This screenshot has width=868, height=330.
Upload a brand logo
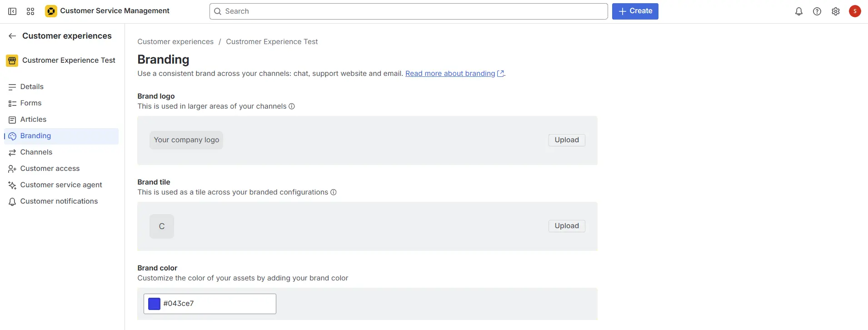[566, 140]
